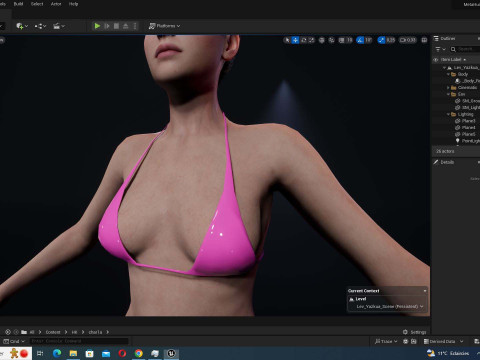480x360 pixels.
Task: Open the Cmd console type dropdown
Action: (14, 341)
